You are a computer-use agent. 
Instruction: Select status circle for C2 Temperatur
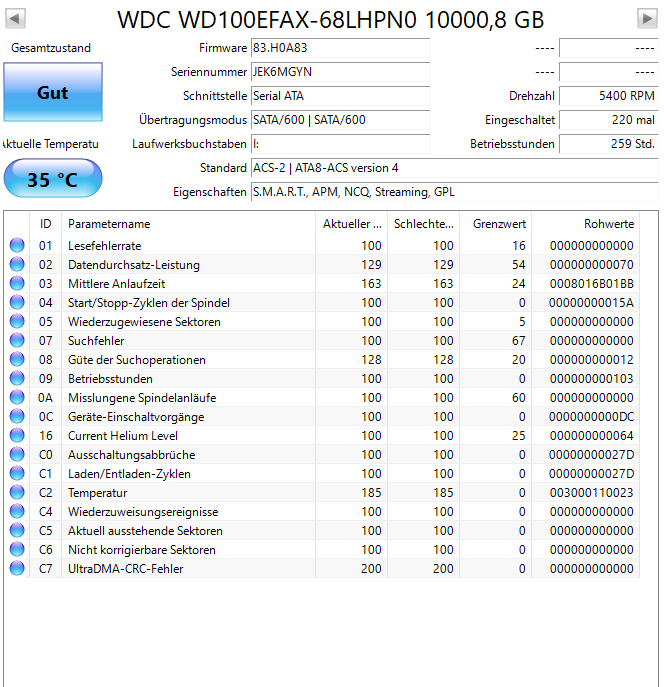click(17, 492)
